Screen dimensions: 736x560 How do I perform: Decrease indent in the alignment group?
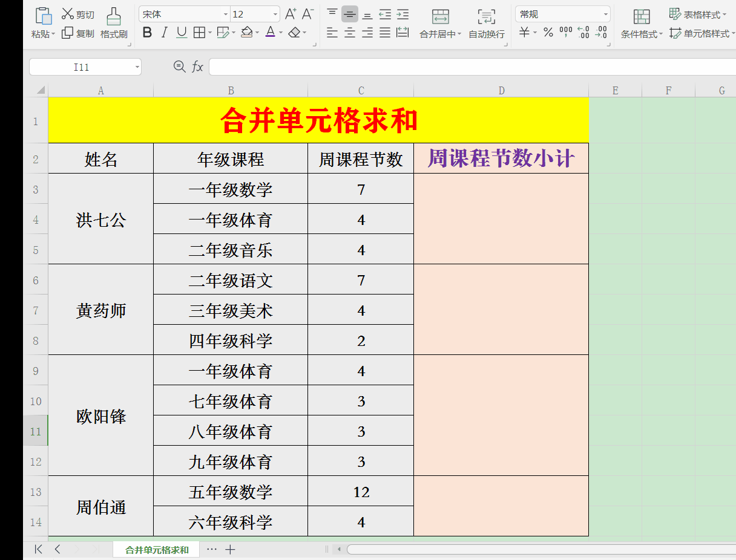(x=385, y=15)
